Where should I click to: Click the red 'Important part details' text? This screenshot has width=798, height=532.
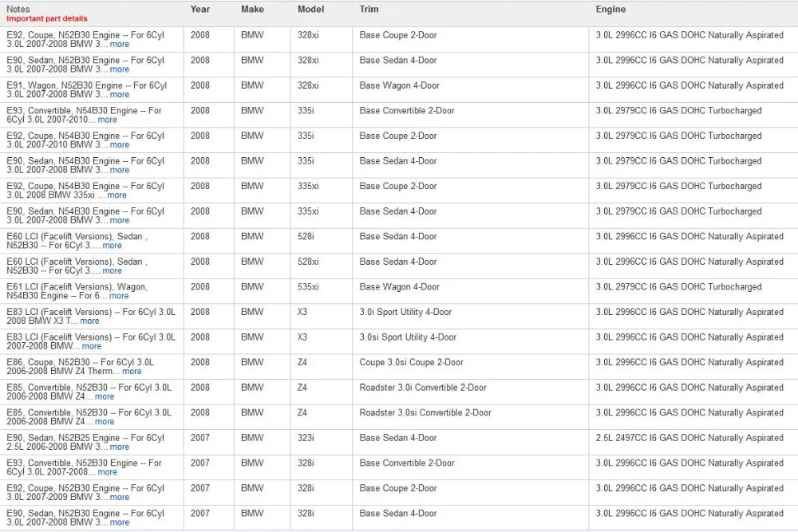tap(47, 19)
